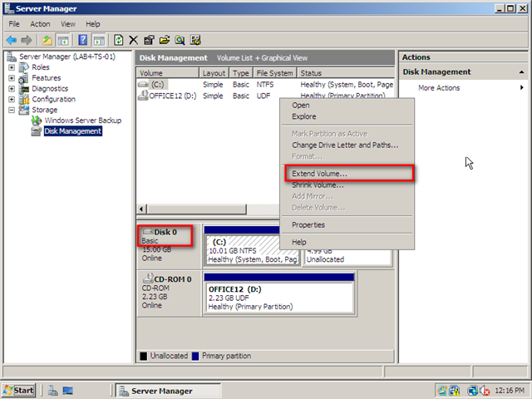Screen dimensions: 532x399
Task: Click the Properties toolbar icon
Action: pyautogui.click(x=149, y=41)
